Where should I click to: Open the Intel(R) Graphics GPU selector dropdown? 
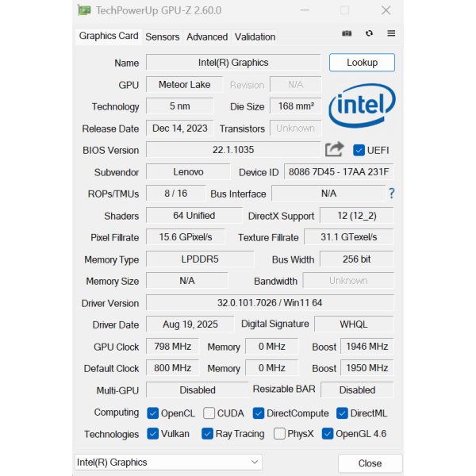click(x=168, y=463)
